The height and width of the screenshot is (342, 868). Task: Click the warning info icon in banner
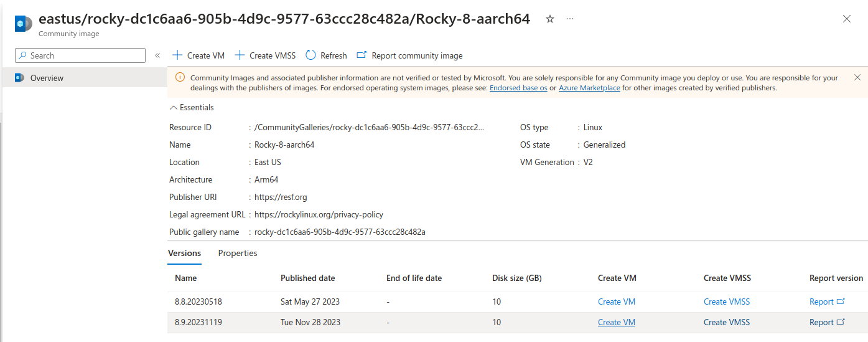180,78
